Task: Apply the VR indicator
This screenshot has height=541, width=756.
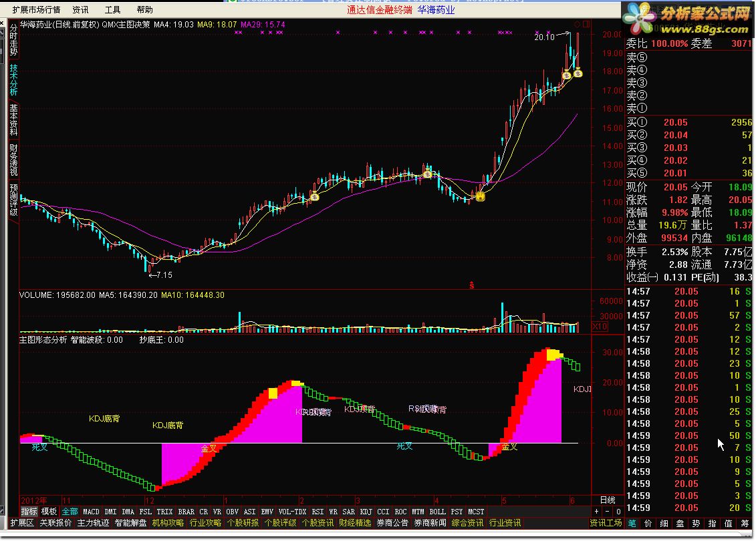Action: point(217,512)
